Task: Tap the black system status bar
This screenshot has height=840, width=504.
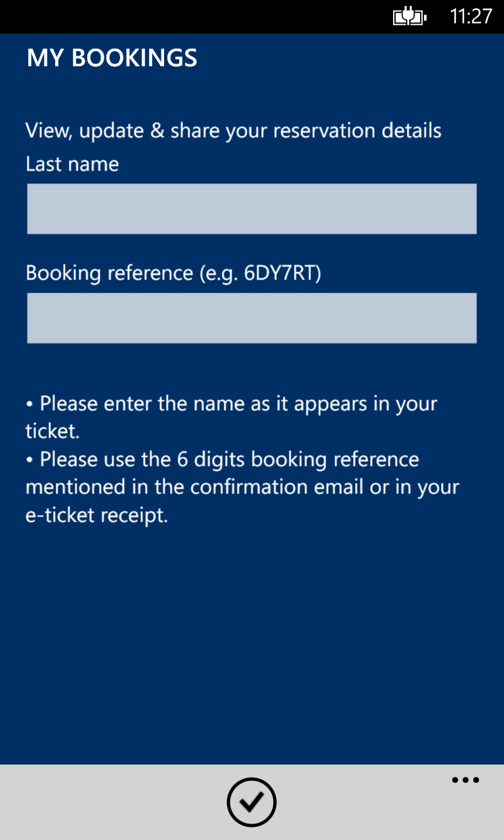Action: (x=197, y=16)
